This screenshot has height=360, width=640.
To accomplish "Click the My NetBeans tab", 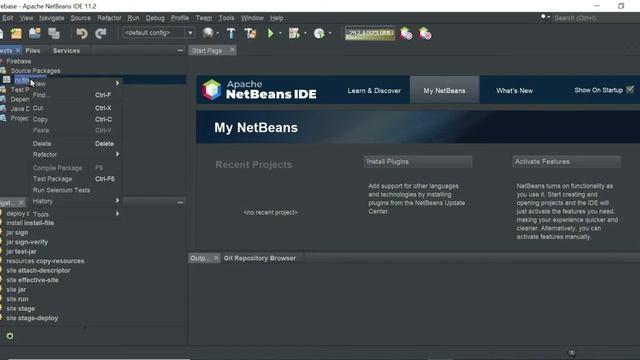I will [x=444, y=90].
